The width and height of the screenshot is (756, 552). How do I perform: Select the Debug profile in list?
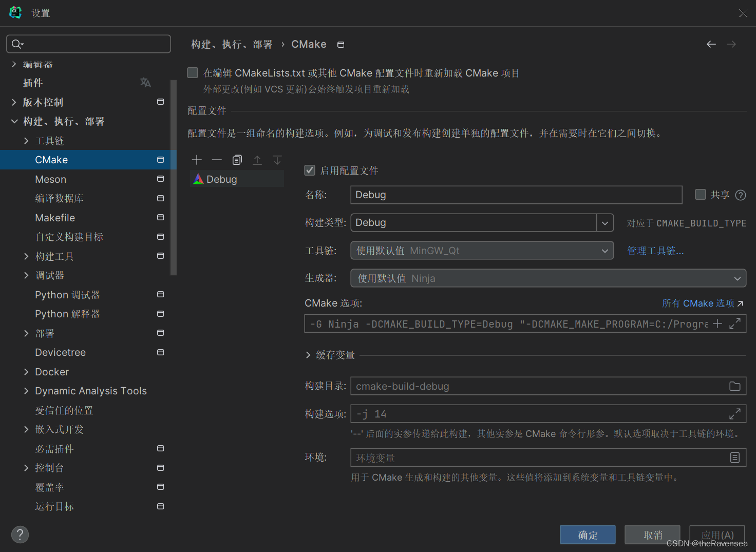(x=237, y=179)
